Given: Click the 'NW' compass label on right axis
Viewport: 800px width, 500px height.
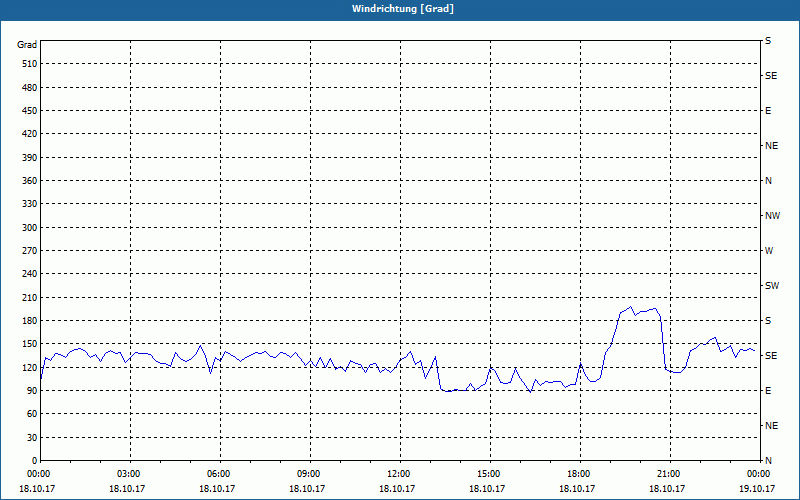Looking at the screenshot, I should click(772, 216).
